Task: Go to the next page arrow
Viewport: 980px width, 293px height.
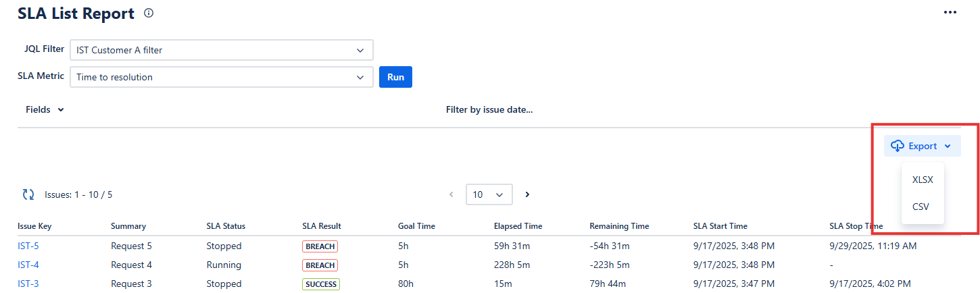Action: pyautogui.click(x=527, y=194)
